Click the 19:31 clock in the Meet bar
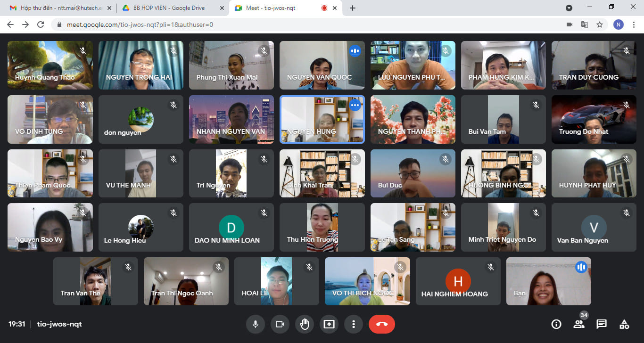The width and height of the screenshot is (644, 343). pyautogui.click(x=17, y=324)
